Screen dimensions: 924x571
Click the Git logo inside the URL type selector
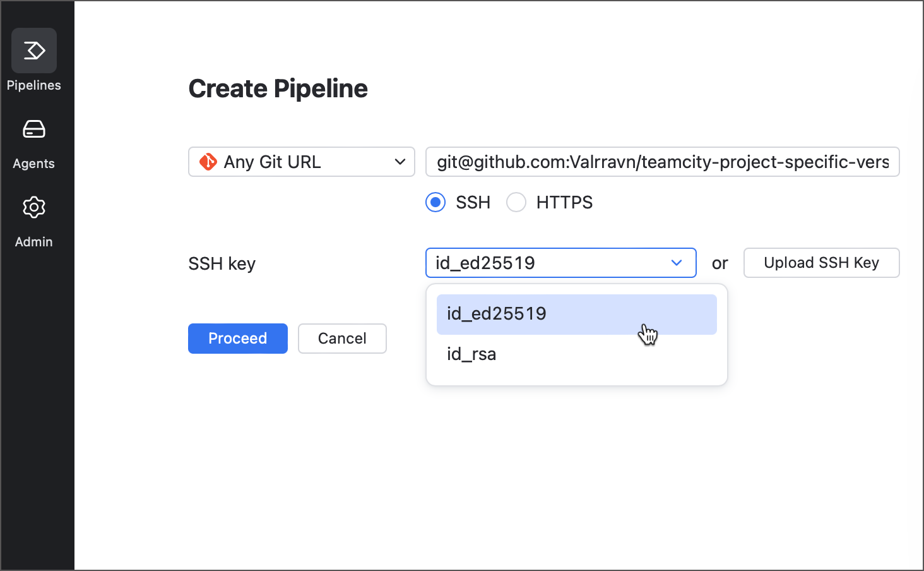pos(209,162)
